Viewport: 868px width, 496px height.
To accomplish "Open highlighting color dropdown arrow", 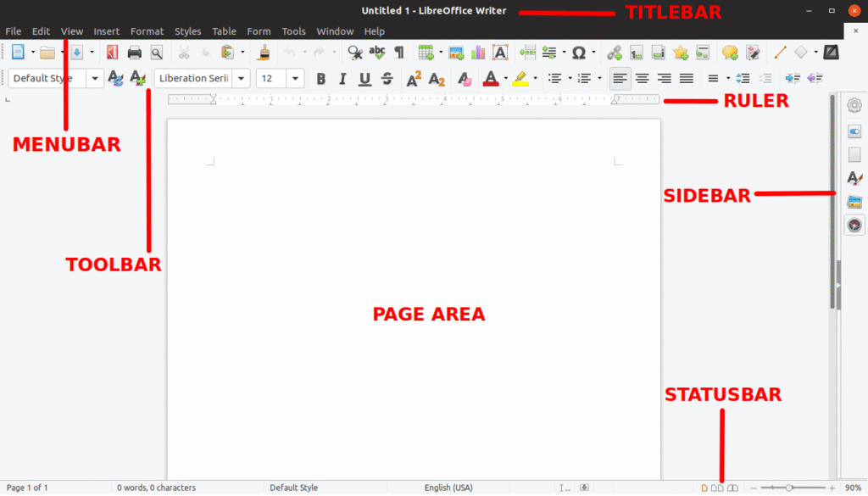I will tap(535, 79).
